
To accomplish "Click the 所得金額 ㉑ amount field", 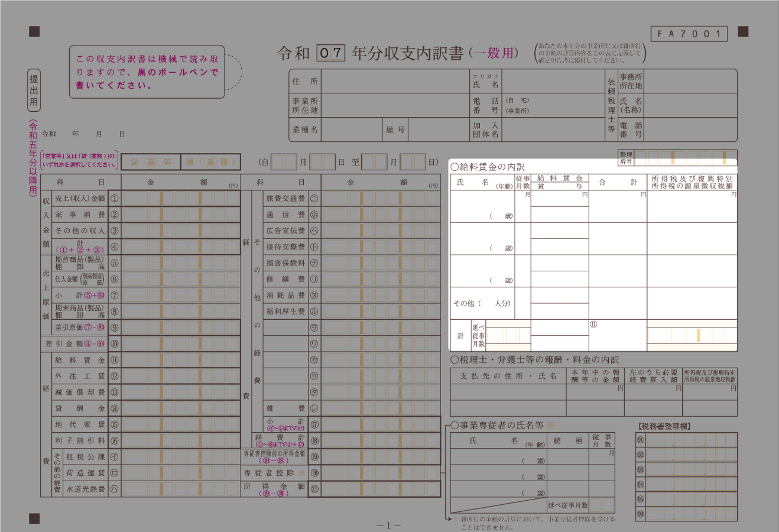I will point(381,489).
